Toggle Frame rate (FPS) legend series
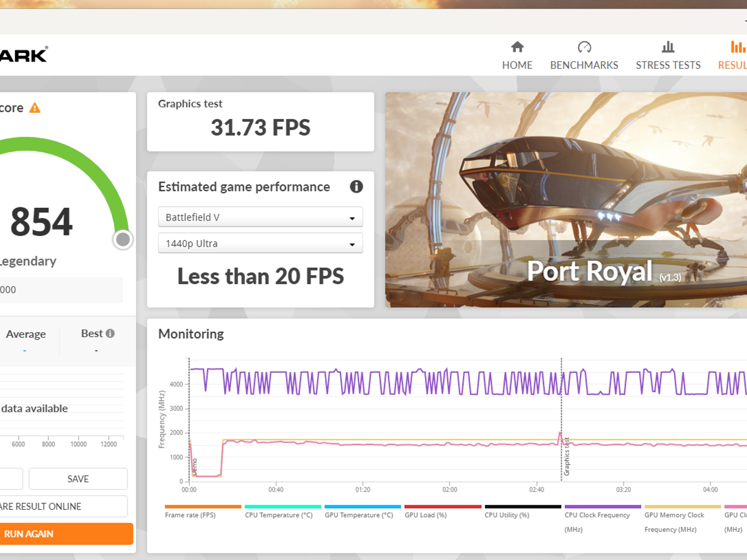The width and height of the screenshot is (747, 560). coord(203,512)
